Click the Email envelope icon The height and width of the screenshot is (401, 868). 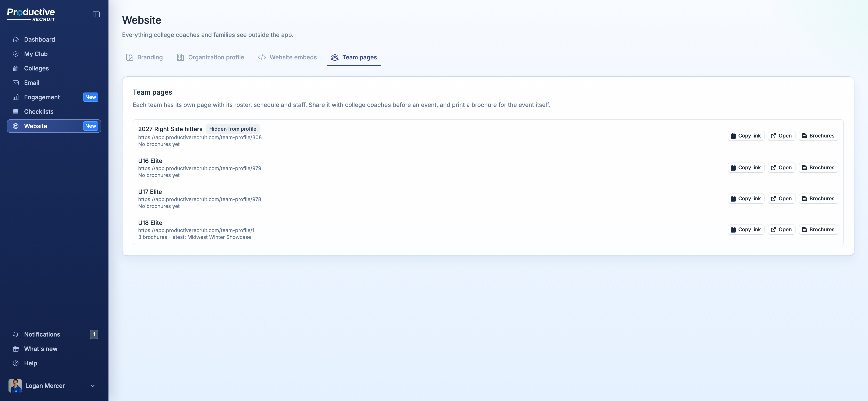point(15,83)
